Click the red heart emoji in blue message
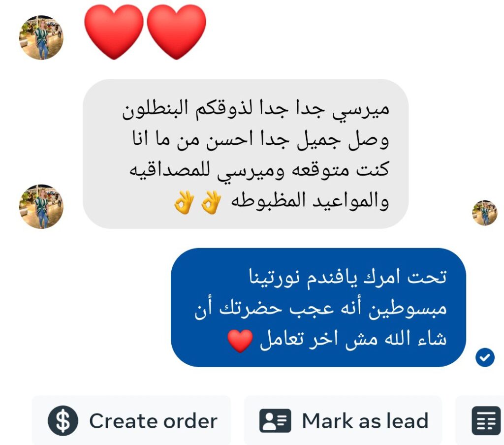Screen dimensions: 504x445 [x=240, y=341]
